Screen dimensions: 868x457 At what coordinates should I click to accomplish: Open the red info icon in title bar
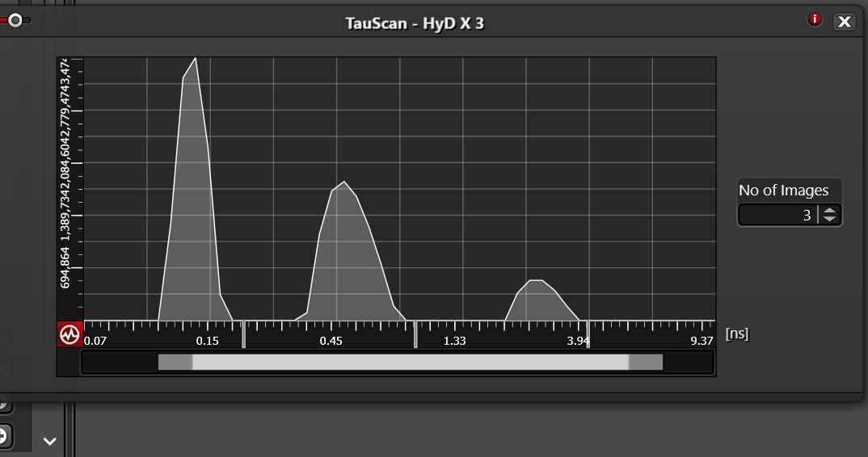pos(815,20)
